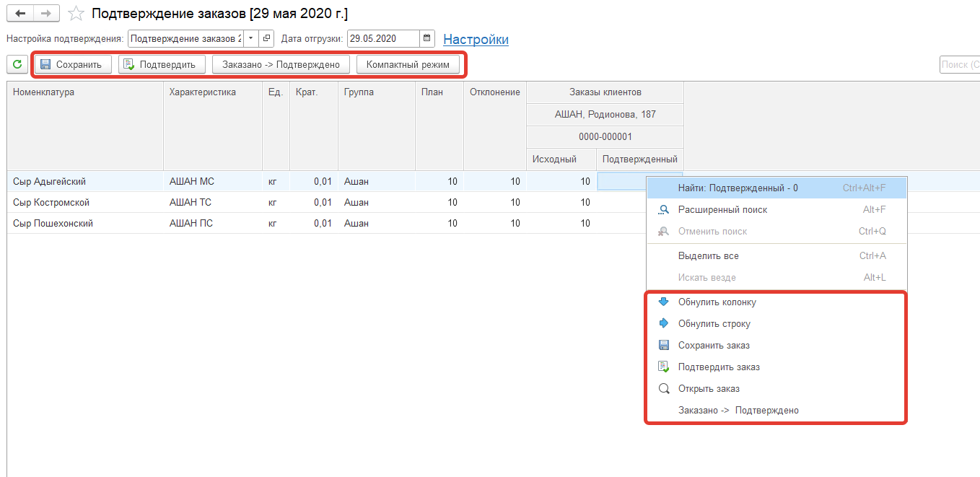Image resolution: width=980 pixels, height=477 pixels.
Task: Click 'Заказано -> Подтверждено' toolbar button
Action: (281, 64)
